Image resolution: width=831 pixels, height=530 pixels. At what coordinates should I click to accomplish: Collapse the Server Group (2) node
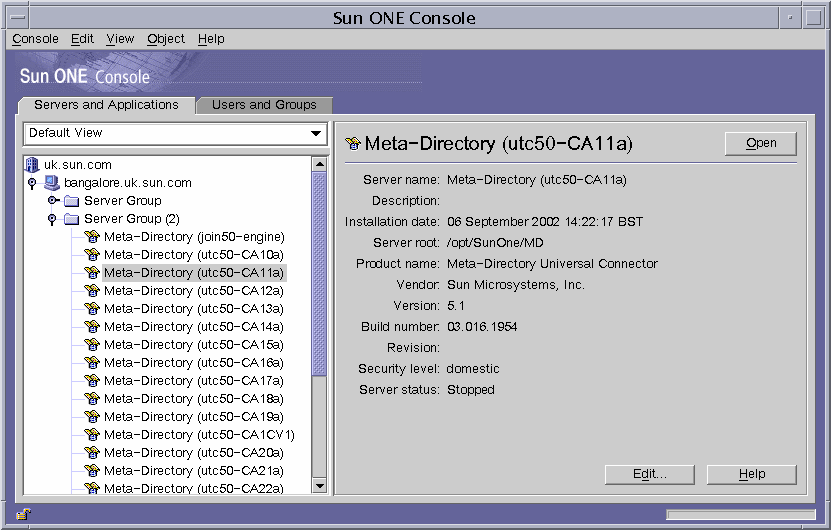[x=52, y=219]
